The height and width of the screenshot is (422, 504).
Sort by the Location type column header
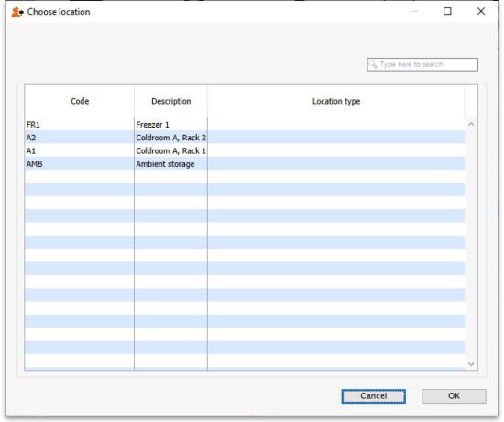(x=336, y=101)
